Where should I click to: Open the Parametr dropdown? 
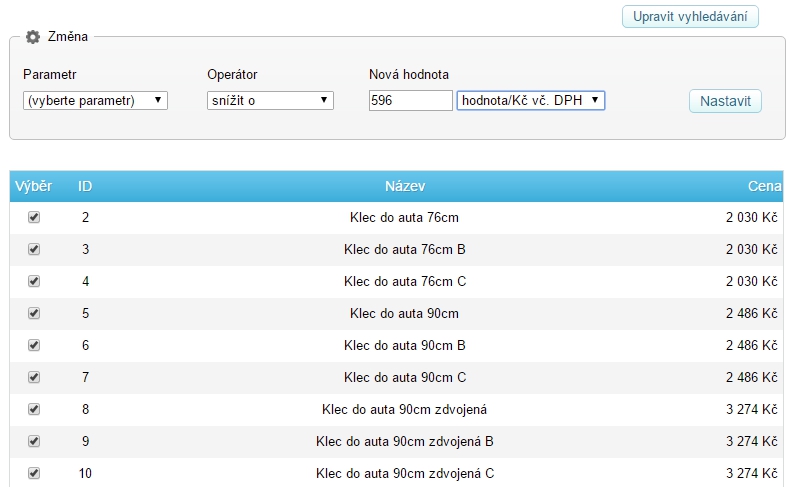[95, 100]
